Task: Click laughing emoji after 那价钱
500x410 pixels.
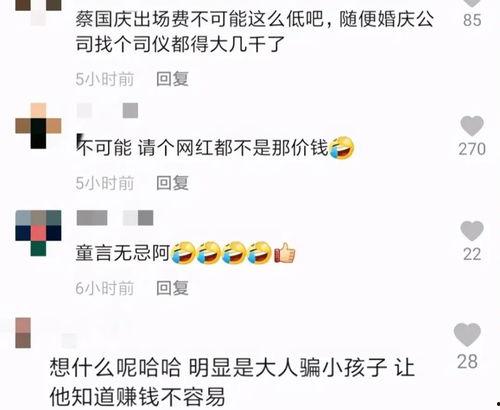Action: tap(342, 148)
